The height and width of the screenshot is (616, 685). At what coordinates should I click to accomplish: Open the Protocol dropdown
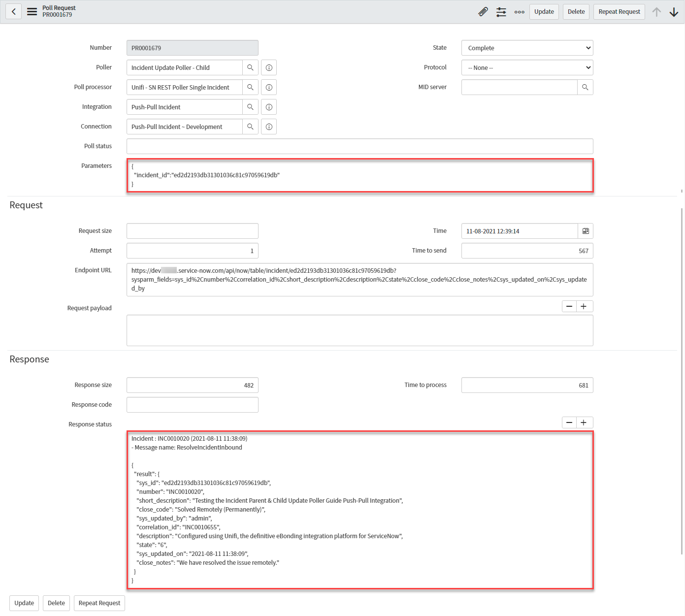coord(527,67)
